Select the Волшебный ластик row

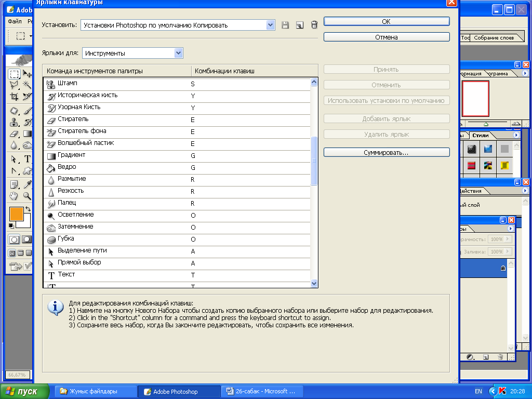pos(177,143)
